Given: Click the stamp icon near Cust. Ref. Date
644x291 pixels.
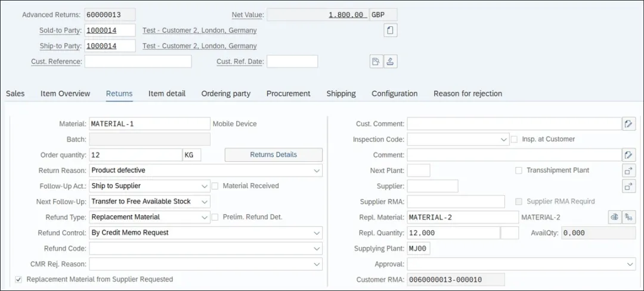Looking at the screenshot, I should (x=391, y=61).
